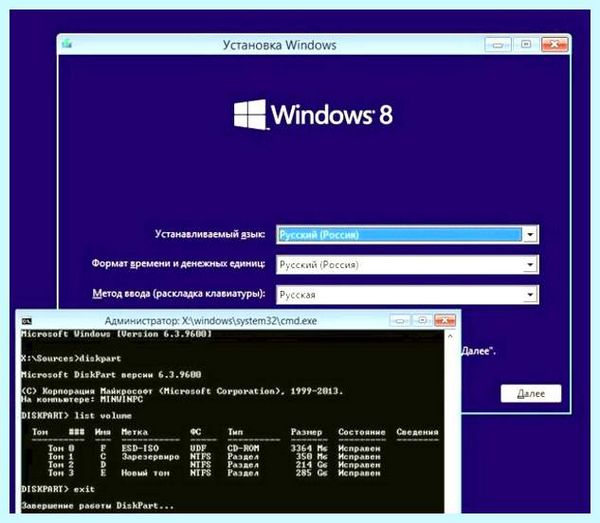Screen dimensions: 600x523
Task: Click the cmd.exe window title icon
Action: (x=26, y=321)
